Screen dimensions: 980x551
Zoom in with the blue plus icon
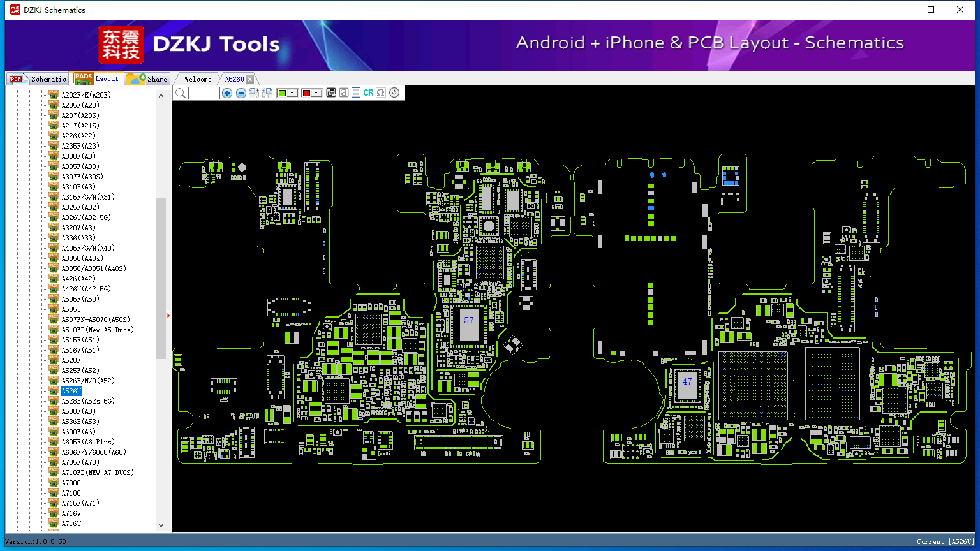[227, 93]
